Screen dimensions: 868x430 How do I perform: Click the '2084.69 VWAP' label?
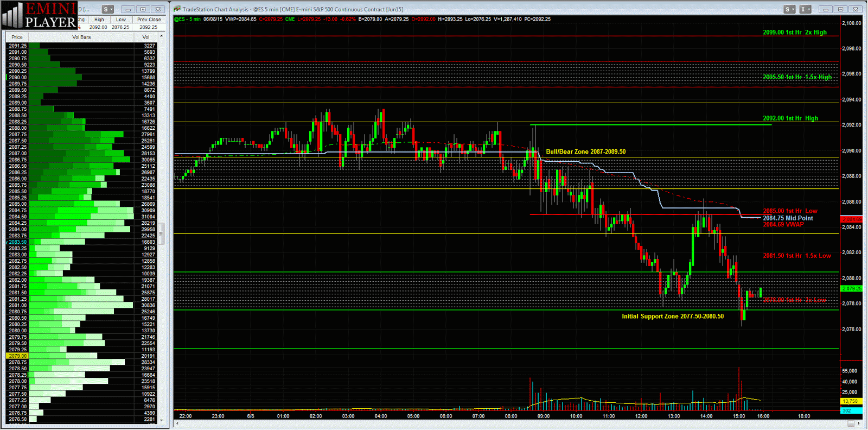[783, 224]
